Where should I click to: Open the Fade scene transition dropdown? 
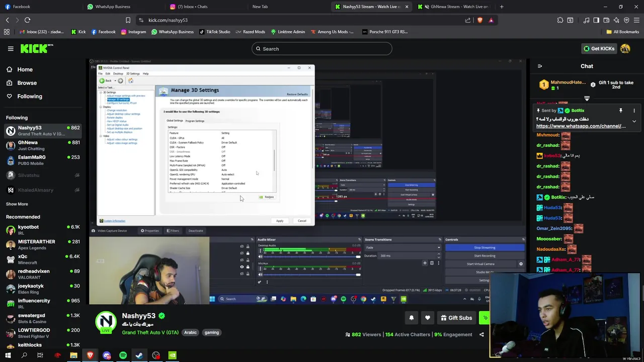click(403, 247)
